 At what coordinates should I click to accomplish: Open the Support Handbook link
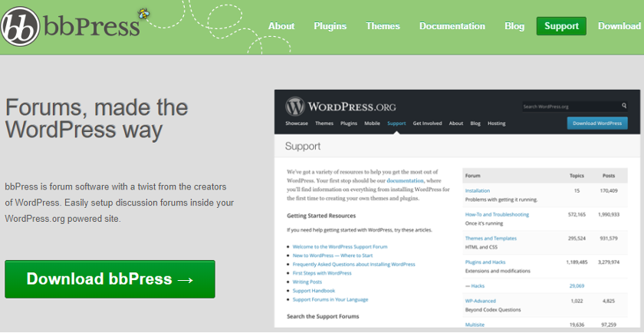pos(314,291)
